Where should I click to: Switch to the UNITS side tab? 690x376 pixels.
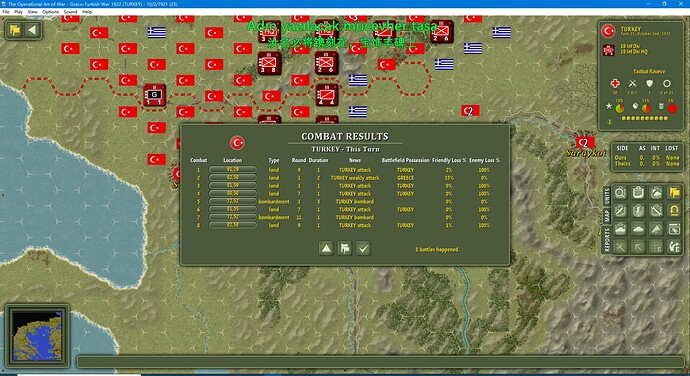coord(607,195)
